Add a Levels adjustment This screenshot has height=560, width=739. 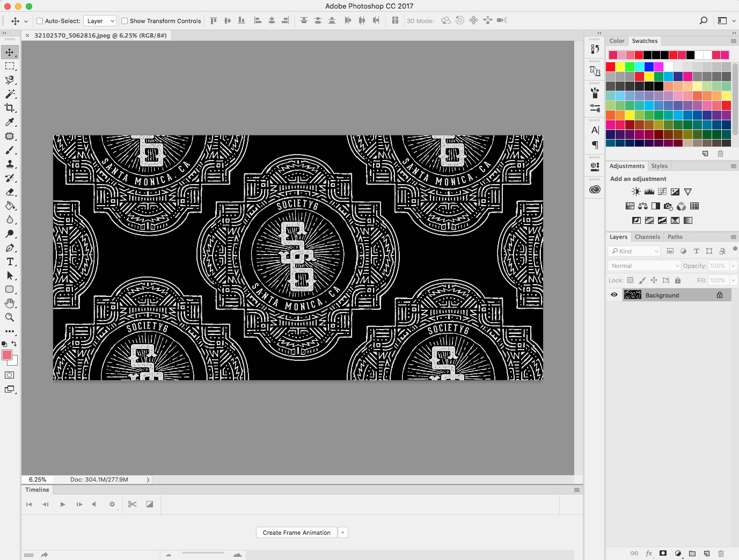[649, 192]
